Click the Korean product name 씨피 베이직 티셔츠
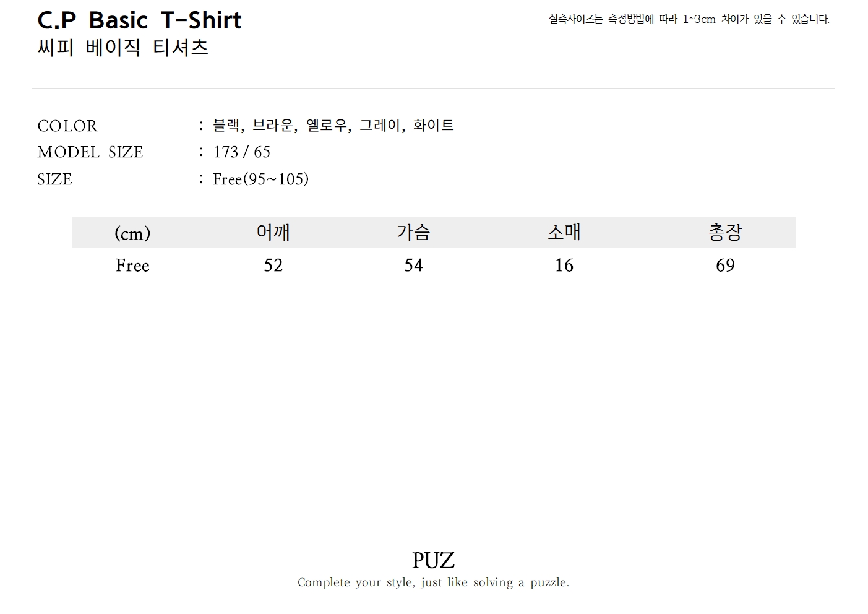868x614 pixels. click(x=122, y=48)
